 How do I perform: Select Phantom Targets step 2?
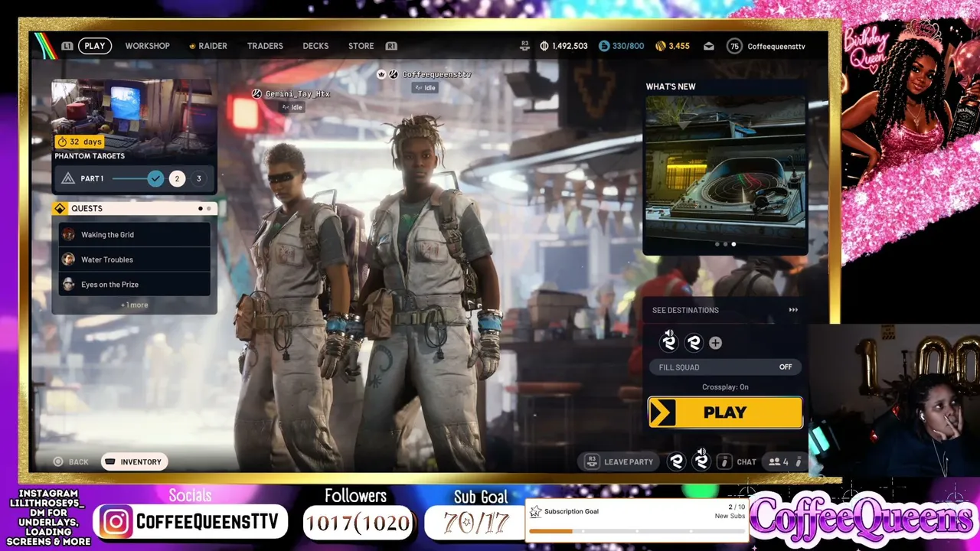pyautogui.click(x=177, y=178)
